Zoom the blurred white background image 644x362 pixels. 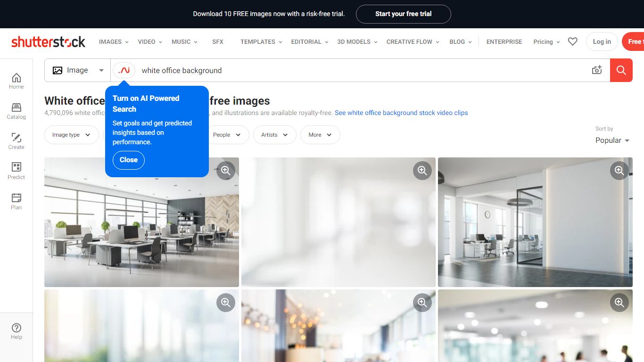point(422,171)
